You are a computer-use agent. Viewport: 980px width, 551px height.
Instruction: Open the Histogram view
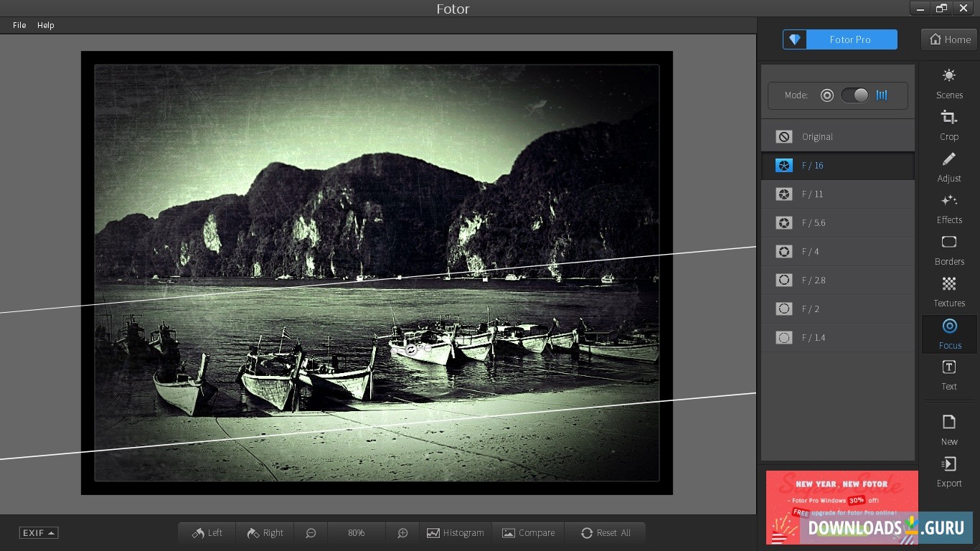(456, 533)
